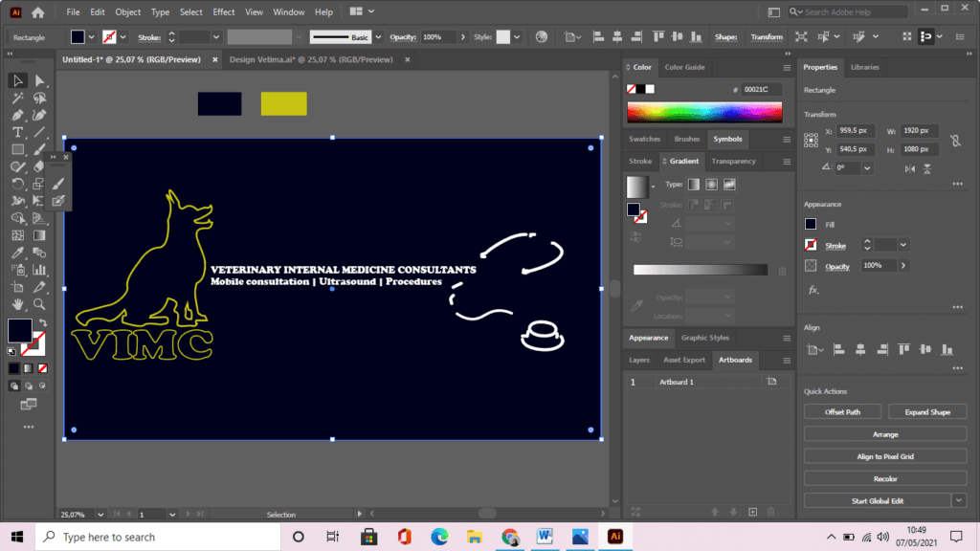980x551 pixels.
Task: Select the Magic Wand tool
Action: point(17,99)
